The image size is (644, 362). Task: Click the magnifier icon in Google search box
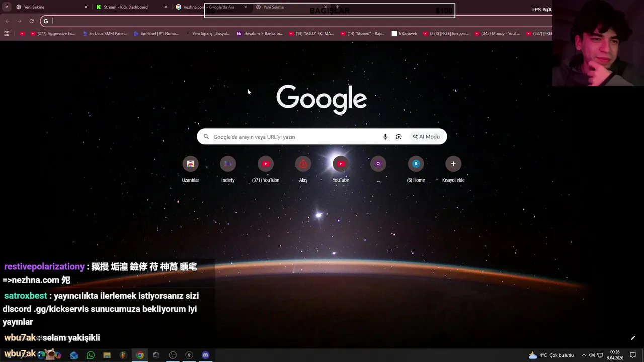pyautogui.click(x=206, y=137)
